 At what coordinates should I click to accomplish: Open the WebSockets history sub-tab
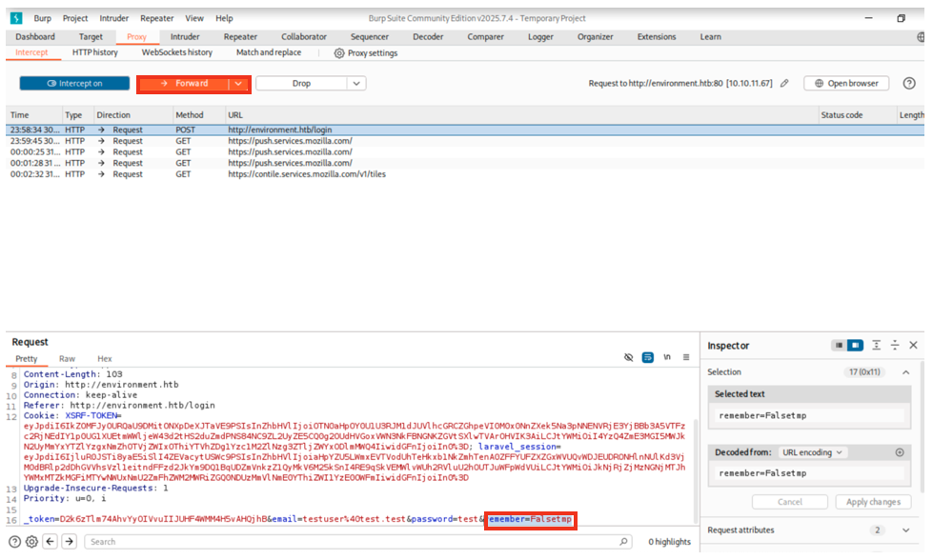(x=176, y=52)
